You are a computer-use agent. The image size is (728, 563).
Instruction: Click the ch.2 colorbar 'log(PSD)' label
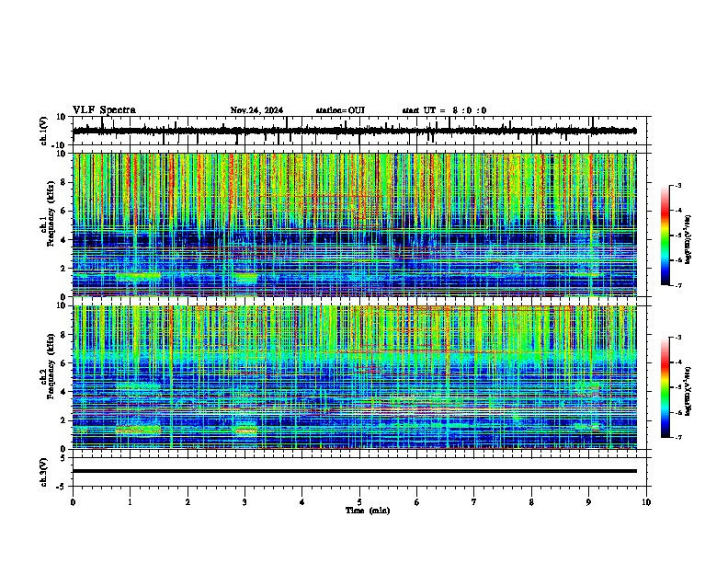coord(688,391)
